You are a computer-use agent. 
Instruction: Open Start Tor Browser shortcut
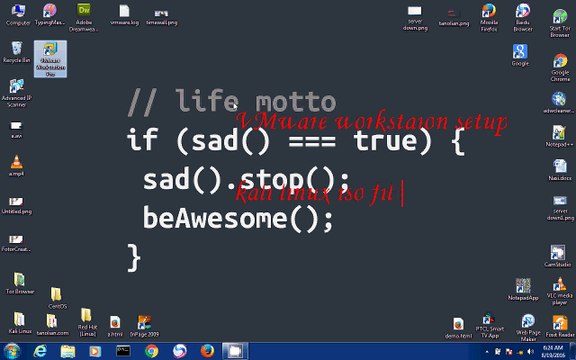coord(560,24)
